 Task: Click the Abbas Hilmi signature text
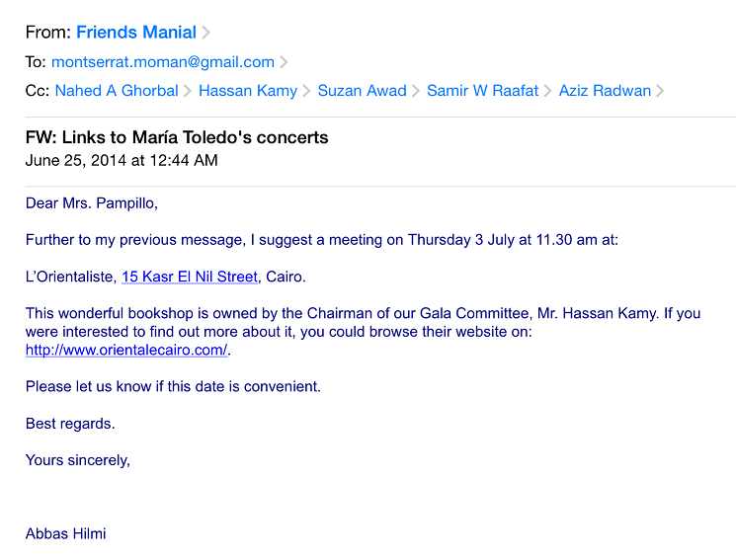tap(66, 533)
